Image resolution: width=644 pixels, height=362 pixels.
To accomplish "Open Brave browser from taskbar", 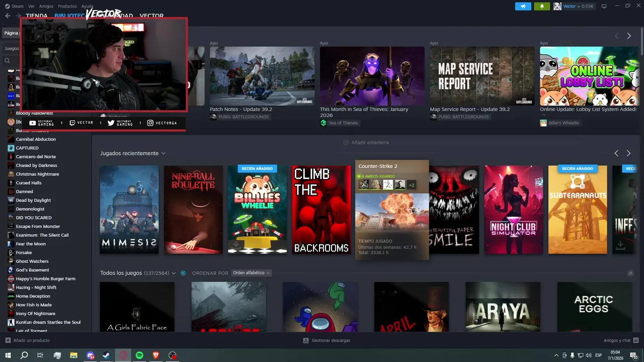I will [156, 355].
